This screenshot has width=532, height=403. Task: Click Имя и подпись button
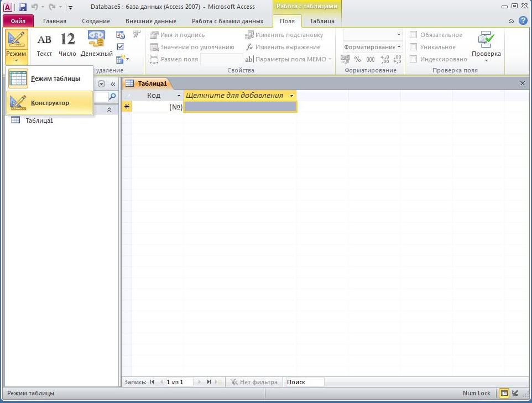(x=177, y=35)
